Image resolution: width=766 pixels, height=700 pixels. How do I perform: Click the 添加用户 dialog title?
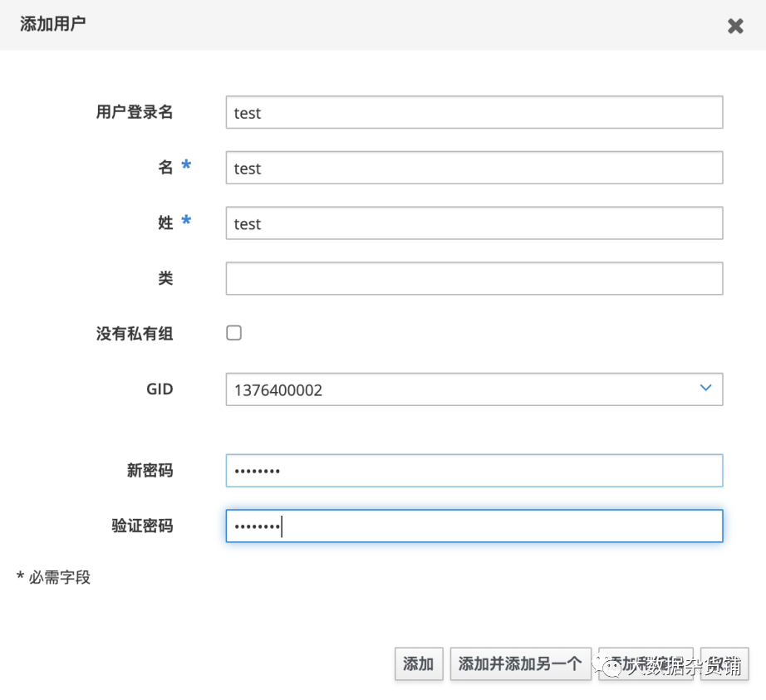tap(52, 26)
